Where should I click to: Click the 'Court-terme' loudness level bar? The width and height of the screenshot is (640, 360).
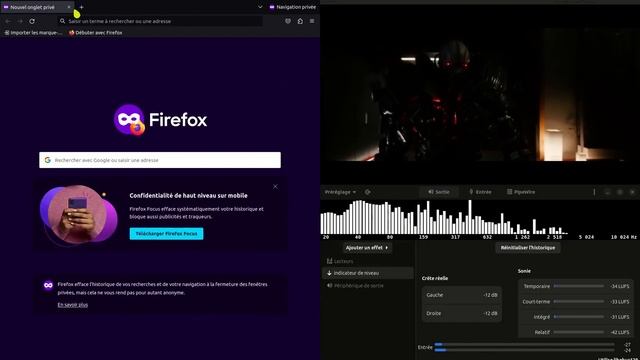point(579,302)
